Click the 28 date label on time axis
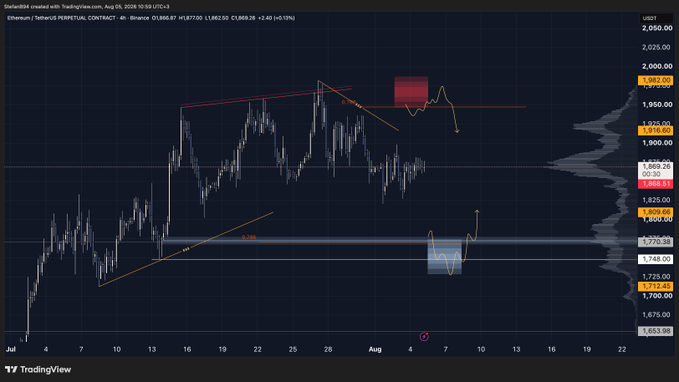Screen dimensions: 679x382 (328, 349)
